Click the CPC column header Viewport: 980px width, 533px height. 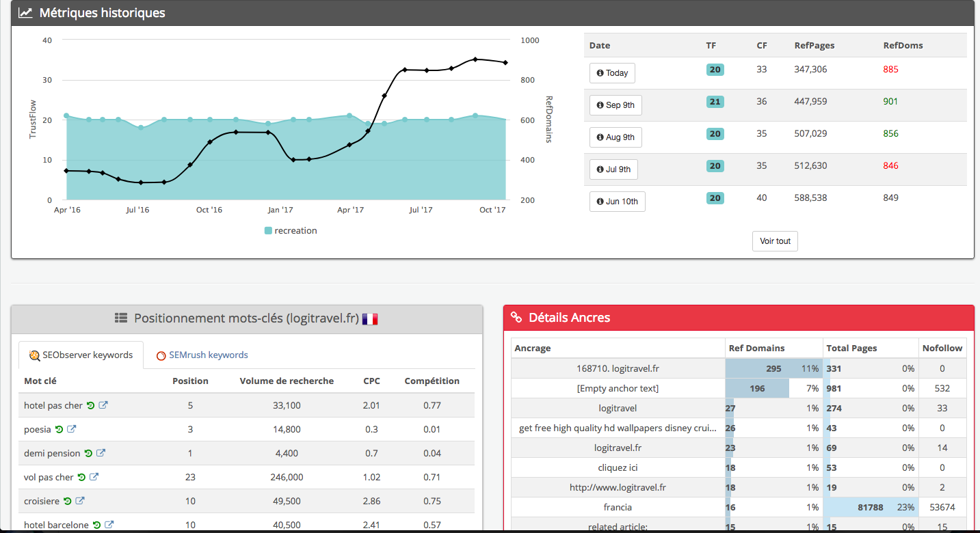click(x=371, y=381)
